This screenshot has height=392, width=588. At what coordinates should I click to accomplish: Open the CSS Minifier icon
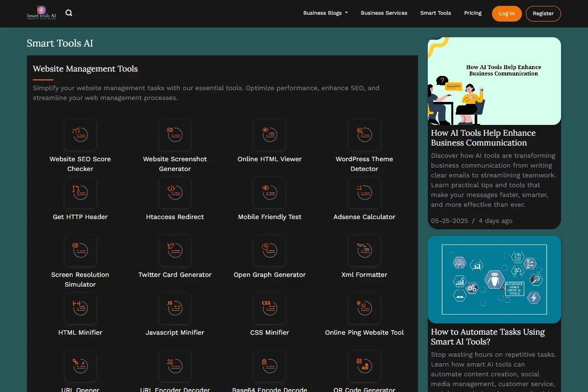(x=269, y=308)
